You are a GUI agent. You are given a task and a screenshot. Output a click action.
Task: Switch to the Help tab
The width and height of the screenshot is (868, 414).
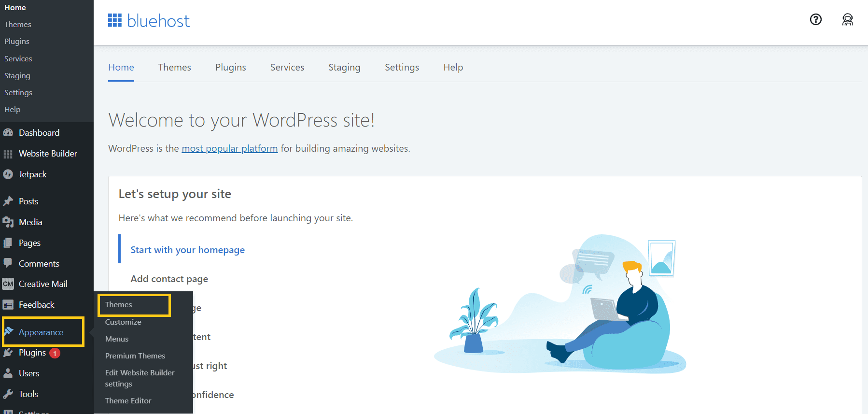click(x=453, y=67)
